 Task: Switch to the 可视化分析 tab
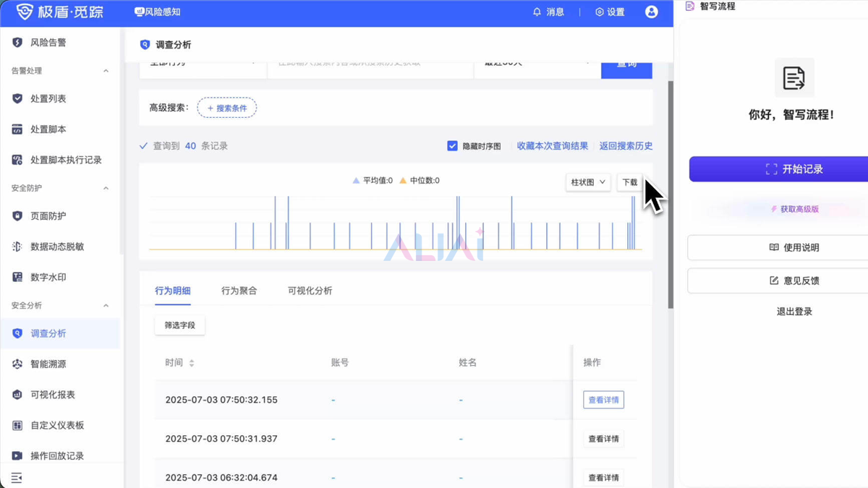coord(310,291)
